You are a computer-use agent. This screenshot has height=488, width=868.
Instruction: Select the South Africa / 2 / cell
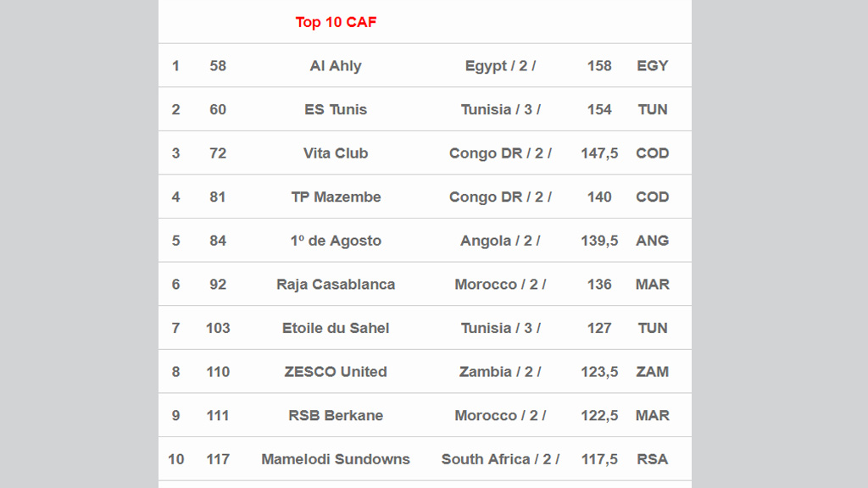point(500,459)
